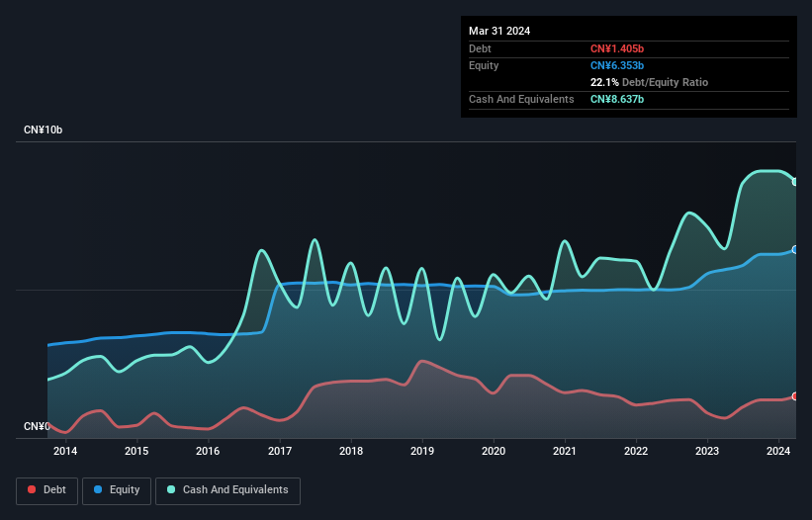Click the 22.1% Debt/Equity Ratio text
Image resolution: width=812 pixels, height=520 pixels.
coord(649,82)
